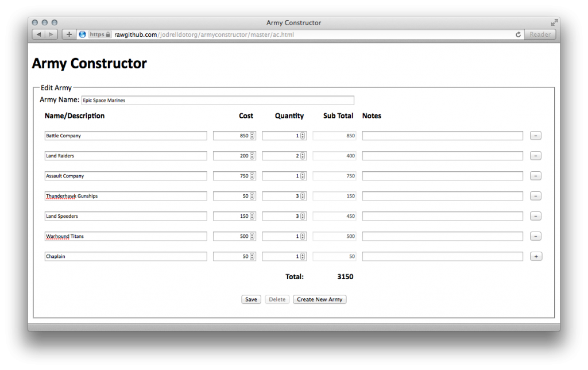Image resolution: width=588 pixels, height=370 pixels.
Task: Click the Warhound Titans notes field
Action: (443, 236)
